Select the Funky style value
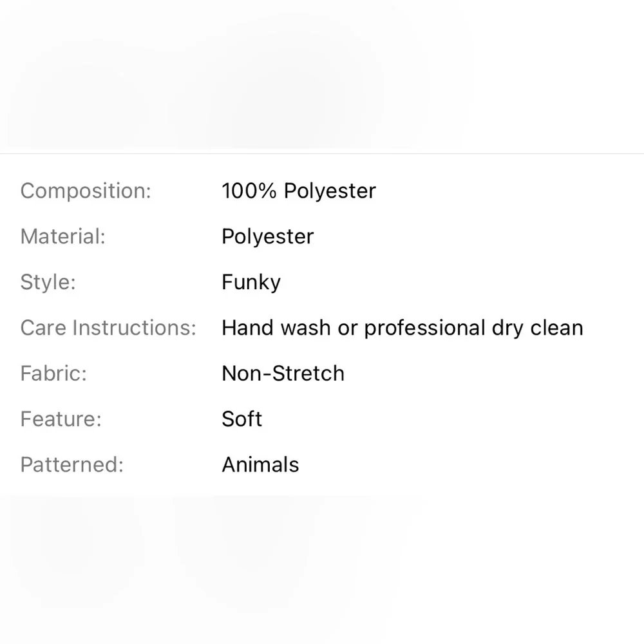This screenshot has height=644, width=644. pyautogui.click(x=251, y=283)
